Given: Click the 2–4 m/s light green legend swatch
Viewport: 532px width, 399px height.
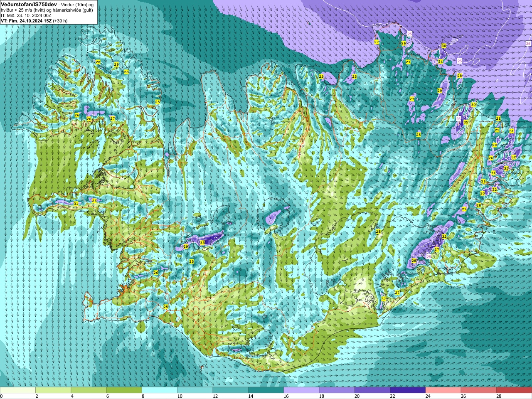Looking at the screenshot, I should [53, 390].
